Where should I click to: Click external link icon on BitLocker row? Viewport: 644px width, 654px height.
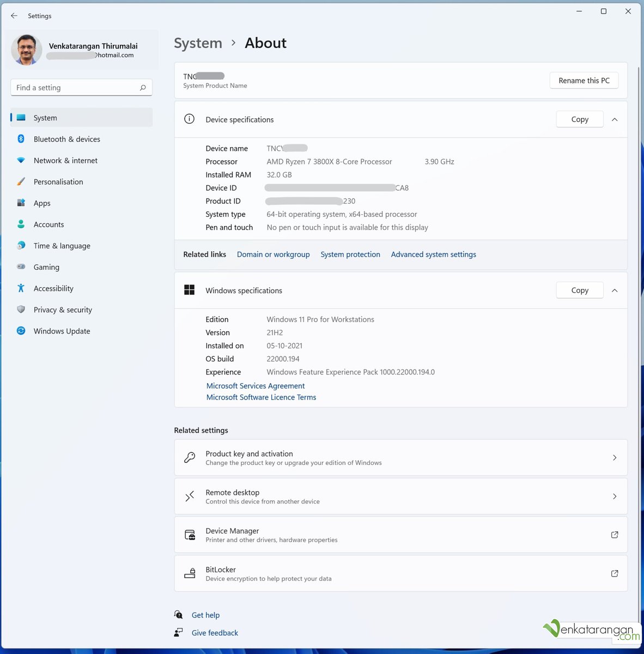[x=615, y=573]
